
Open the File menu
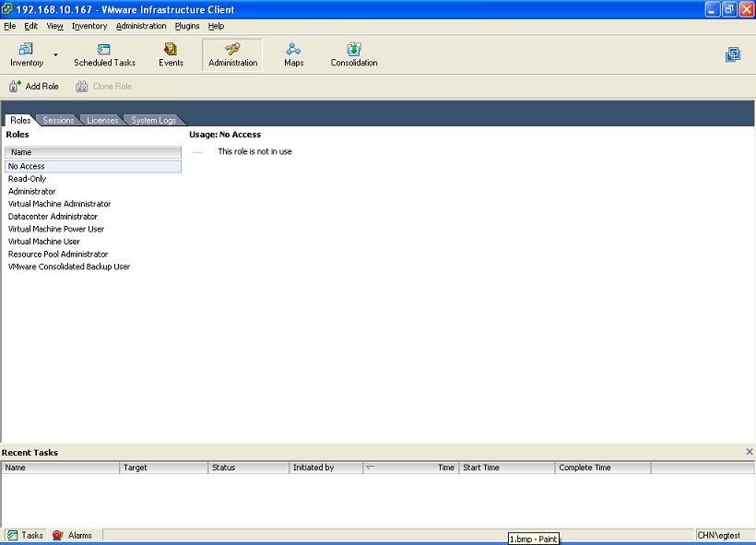click(x=10, y=26)
